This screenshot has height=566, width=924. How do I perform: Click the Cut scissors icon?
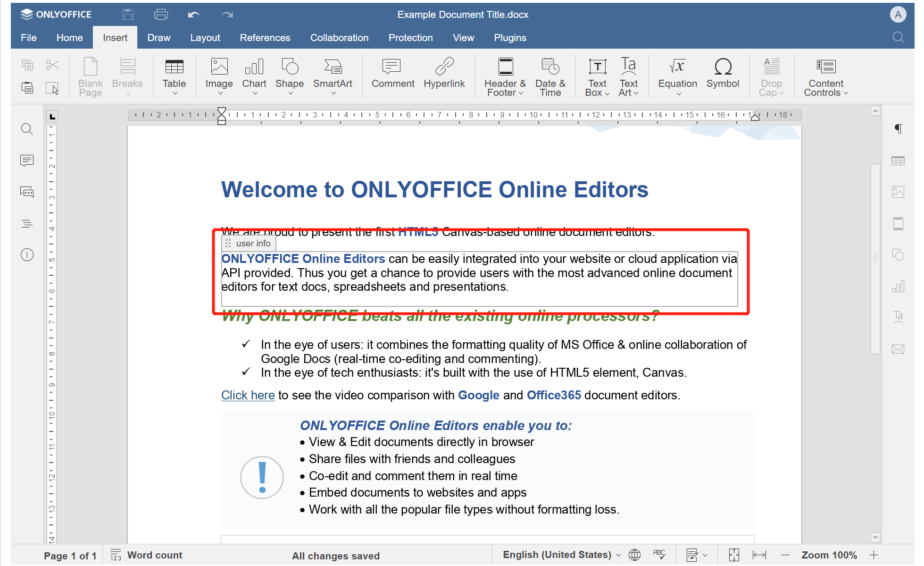click(x=52, y=65)
